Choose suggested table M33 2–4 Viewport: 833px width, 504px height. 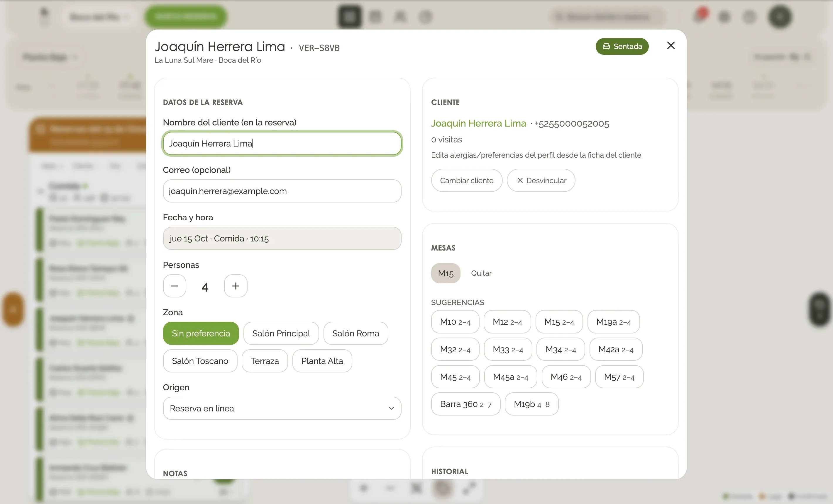[508, 349]
